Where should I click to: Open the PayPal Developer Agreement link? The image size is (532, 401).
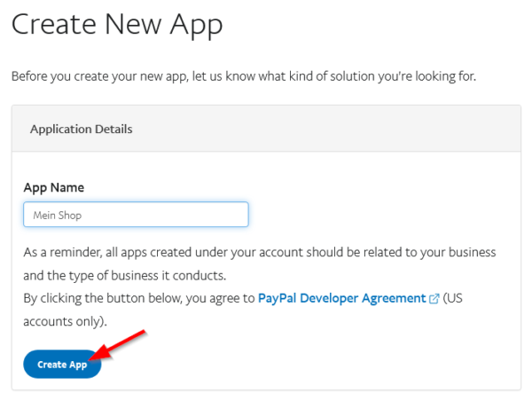341,298
